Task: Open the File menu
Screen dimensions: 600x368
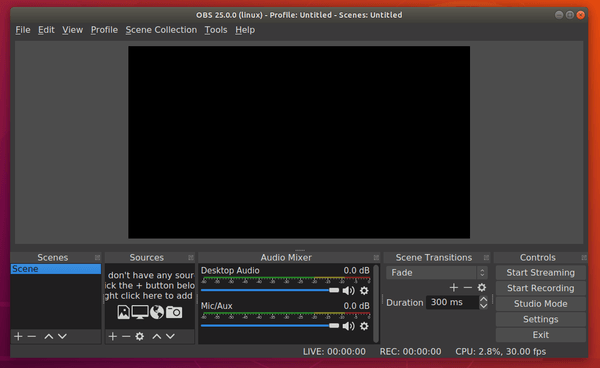Action: click(x=23, y=30)
